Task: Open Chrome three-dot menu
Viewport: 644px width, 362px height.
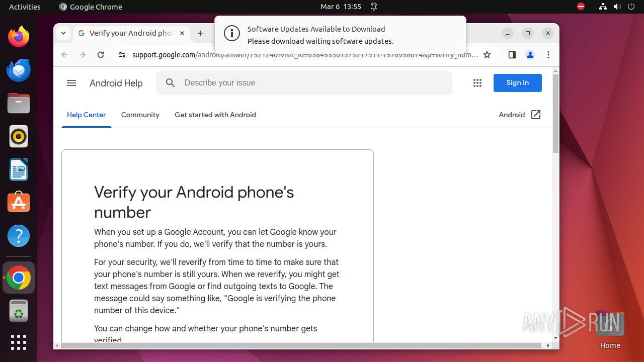Action: point(548,55)
